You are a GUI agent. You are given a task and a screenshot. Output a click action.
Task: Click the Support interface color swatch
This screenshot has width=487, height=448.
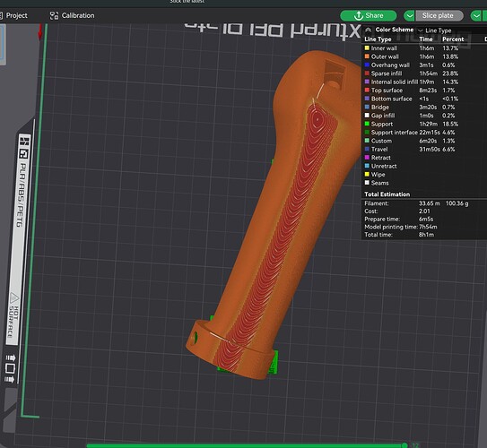coord(367,133)
